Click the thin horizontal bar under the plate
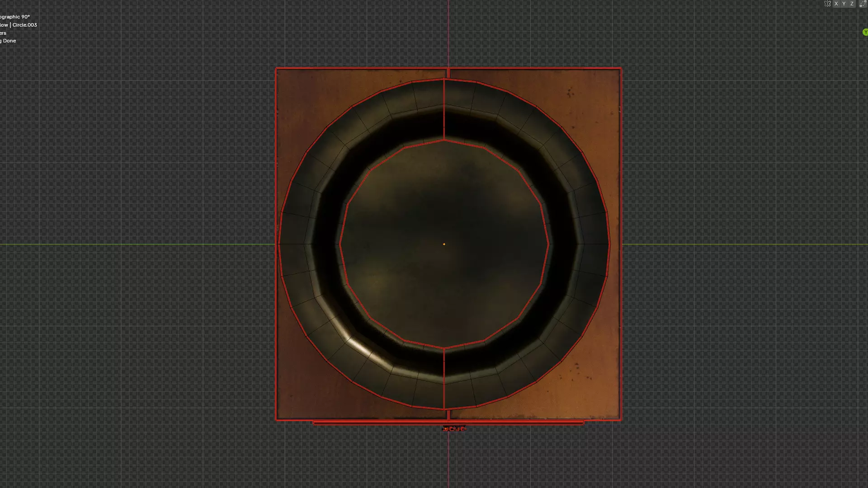The height and width of the screenshot is (488, 868). (x=384, y=423)
